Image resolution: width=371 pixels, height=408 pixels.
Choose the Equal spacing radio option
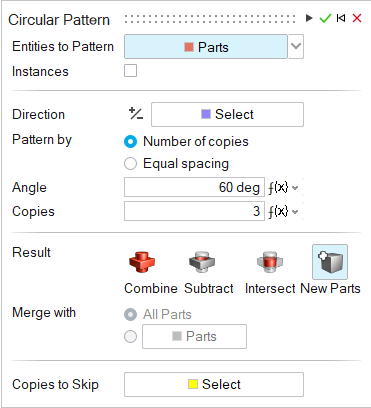[130, 164]
